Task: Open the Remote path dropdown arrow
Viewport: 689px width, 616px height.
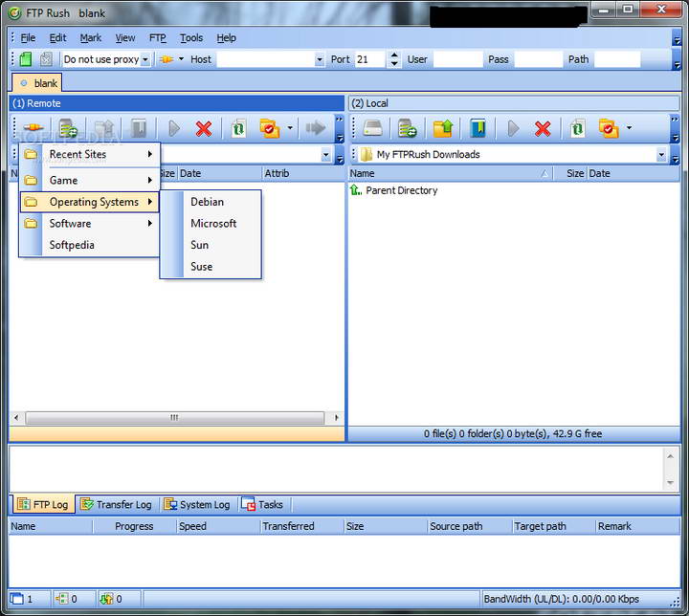Action: coord(325,155)
